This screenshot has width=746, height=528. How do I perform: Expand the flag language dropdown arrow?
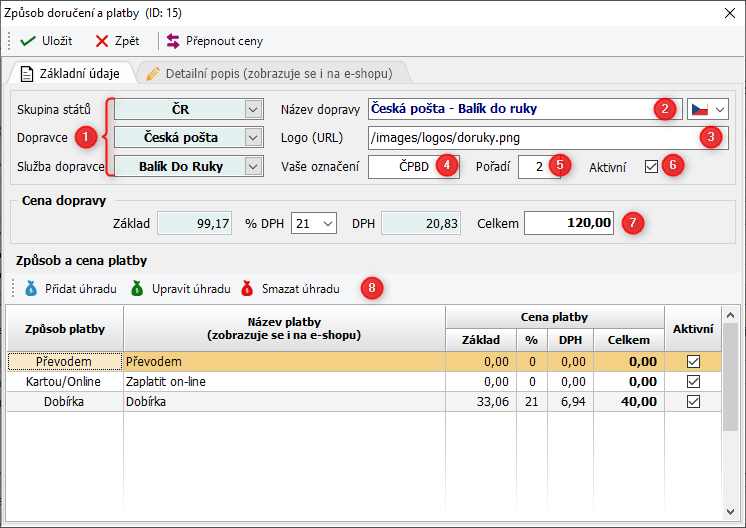[x=720, y=110]
